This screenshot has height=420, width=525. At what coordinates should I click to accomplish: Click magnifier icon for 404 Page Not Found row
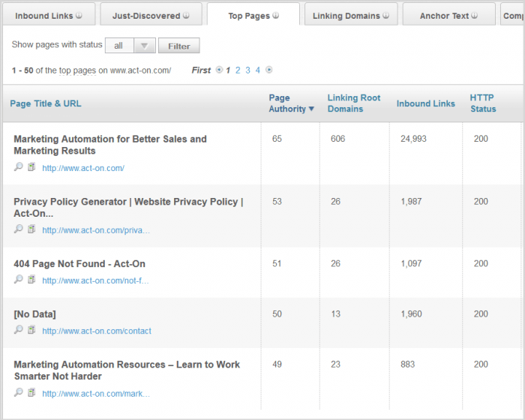coord(19,279)
